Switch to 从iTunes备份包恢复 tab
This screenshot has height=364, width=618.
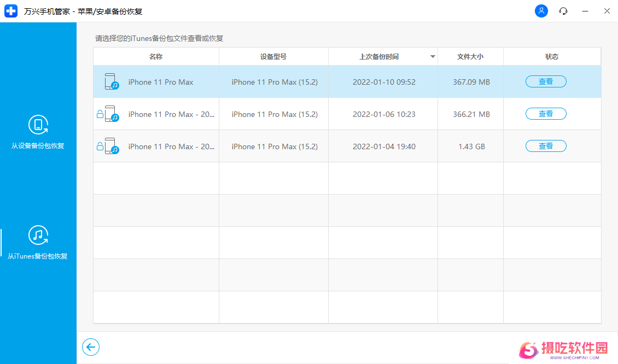click(x=38, y=242)
